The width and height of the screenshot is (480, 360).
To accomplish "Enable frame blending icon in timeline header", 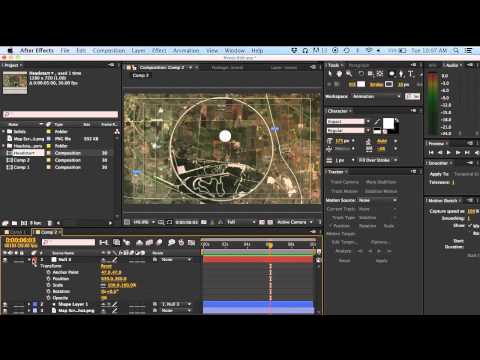I will [149, 243].
